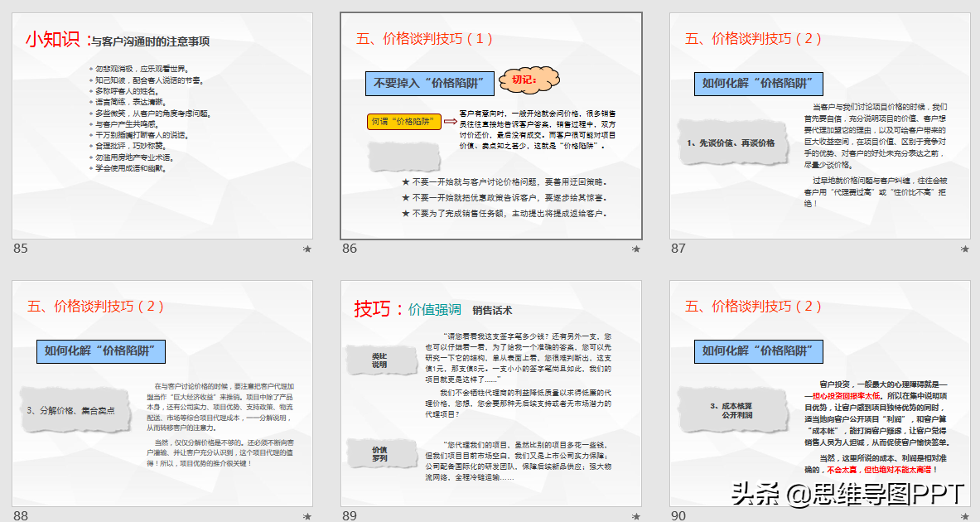Click slide number label 87
This screenshot has height=522, width=980.
(x=678, y=249)
